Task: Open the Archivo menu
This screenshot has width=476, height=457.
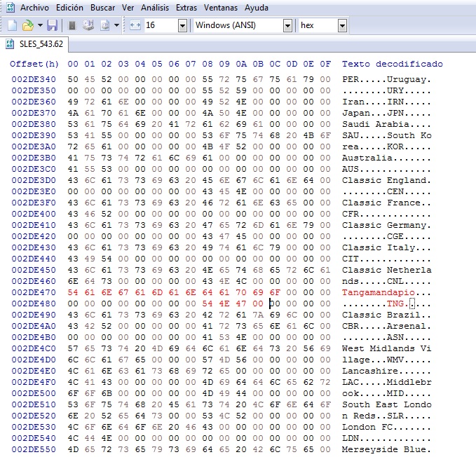Action: pos(34,8)
